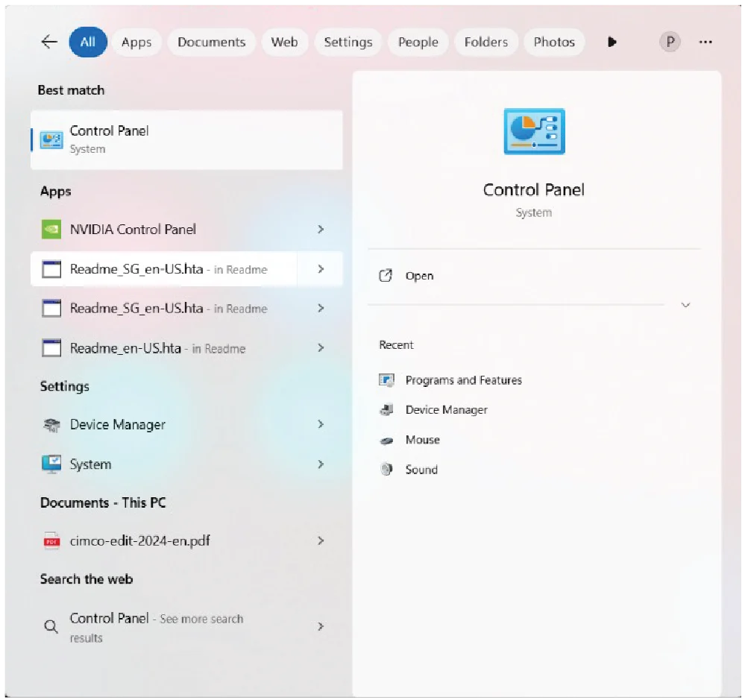Filter results by Web
Viewport: 745px width, 700px height.
pyautogui.click(x=285, y=42)
